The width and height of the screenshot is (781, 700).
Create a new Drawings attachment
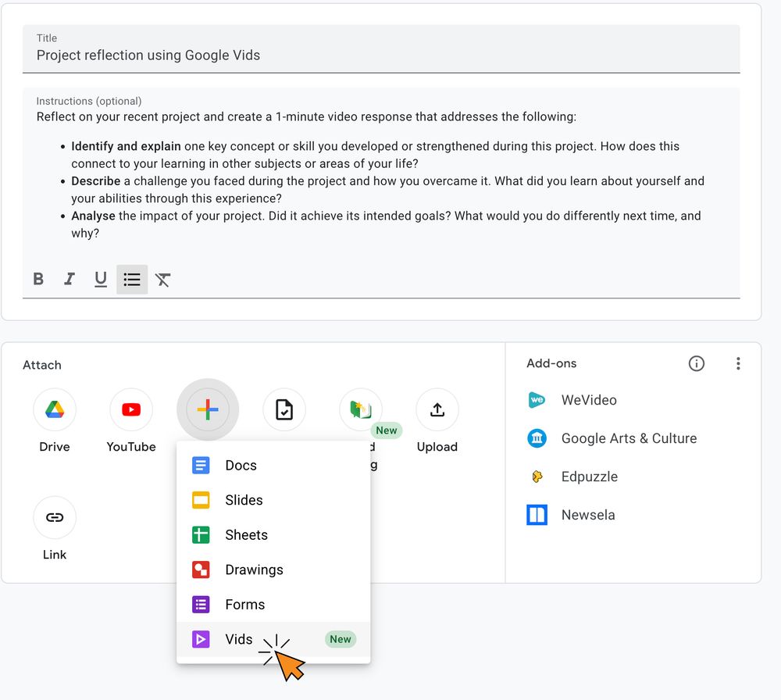pyautogui.click(x=273, y=570)
